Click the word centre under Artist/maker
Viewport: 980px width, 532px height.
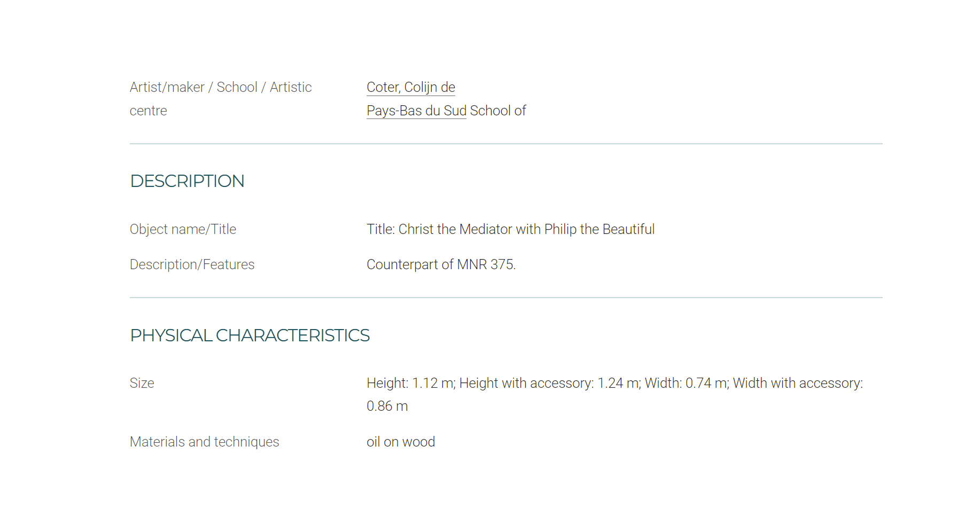(148, 111)
